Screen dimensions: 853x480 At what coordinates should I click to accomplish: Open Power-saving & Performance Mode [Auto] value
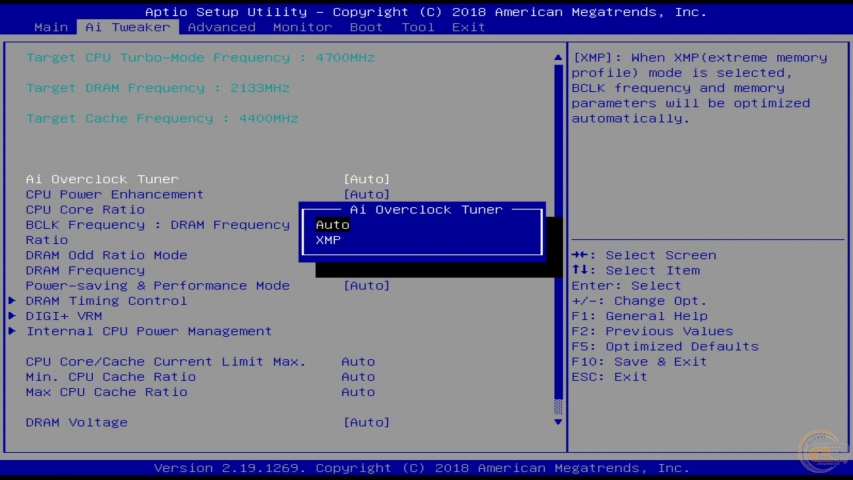(367, 286)
